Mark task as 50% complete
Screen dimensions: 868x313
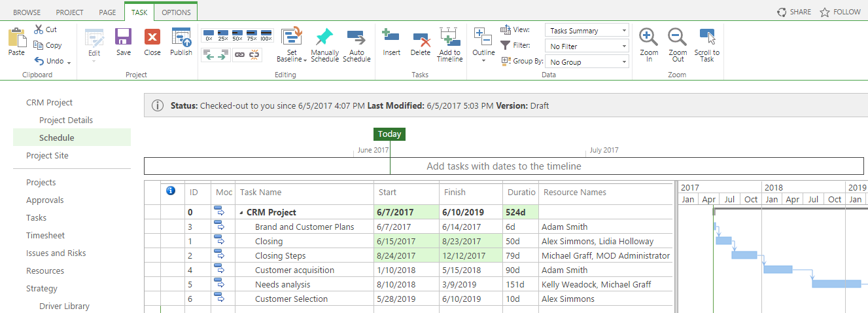[237, 35]
